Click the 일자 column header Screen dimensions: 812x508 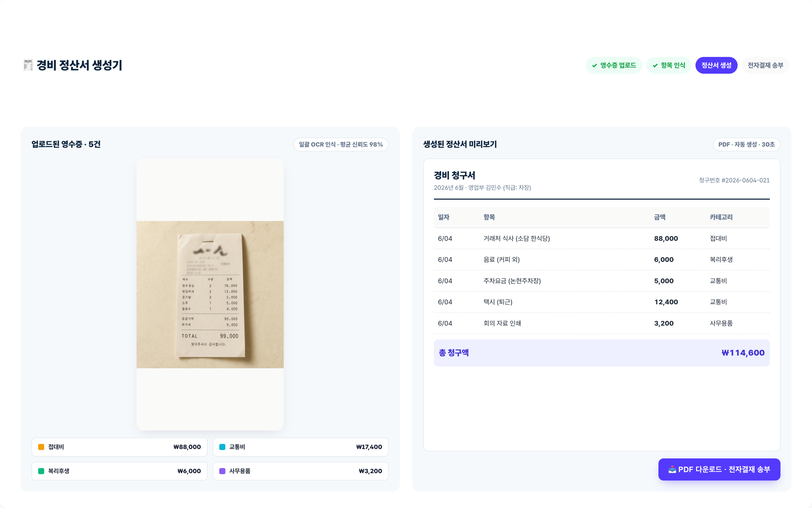[443, 217]
